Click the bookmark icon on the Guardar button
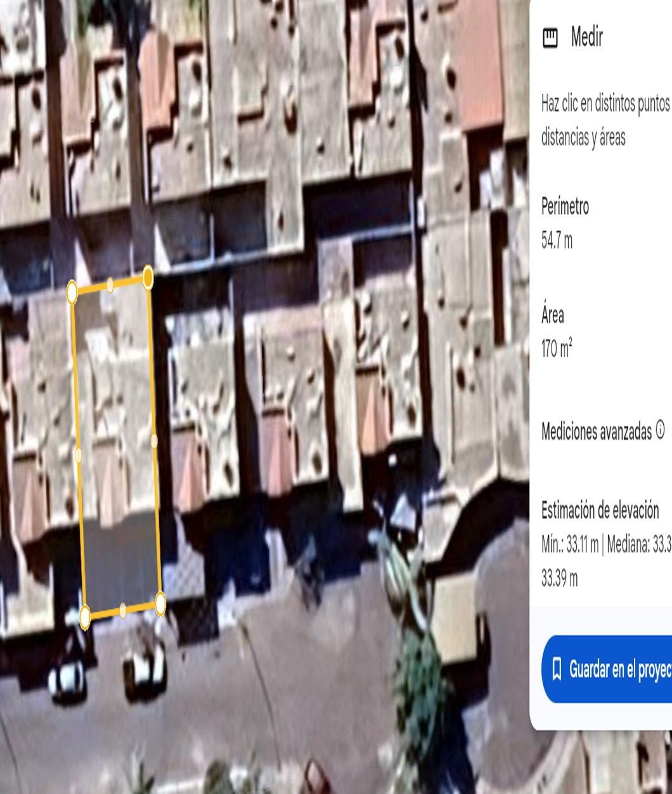Image resolution: width=672 pixels, height=794 pixels. point(557,669)
